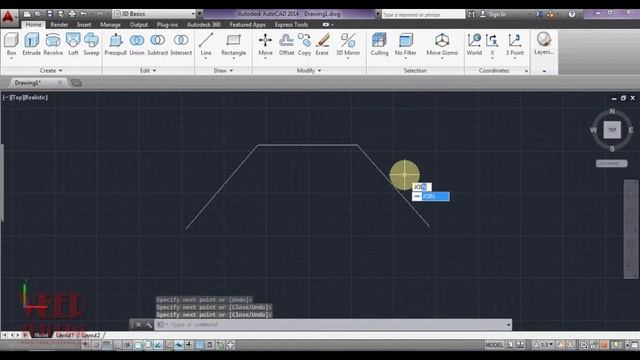Switch to the Insert ribbon tab

click(84, 24)
